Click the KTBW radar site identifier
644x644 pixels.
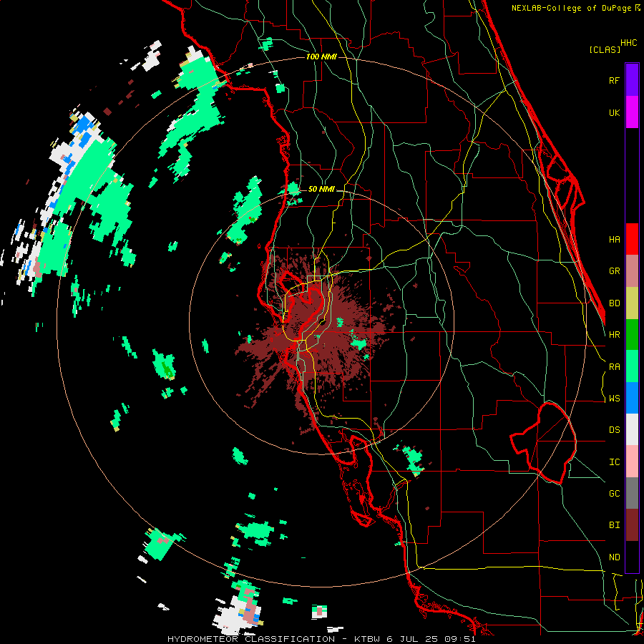[368, 639]
